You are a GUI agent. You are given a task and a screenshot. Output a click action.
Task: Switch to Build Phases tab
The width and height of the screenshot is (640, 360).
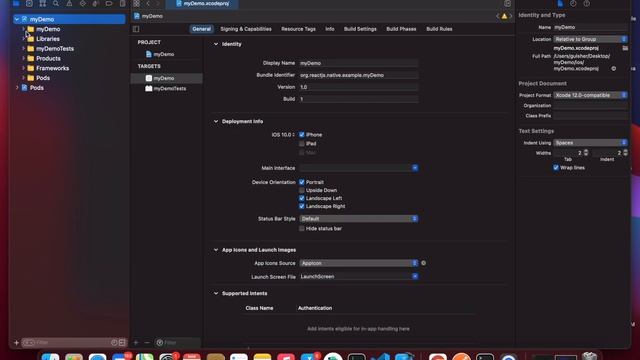(401, 29)
